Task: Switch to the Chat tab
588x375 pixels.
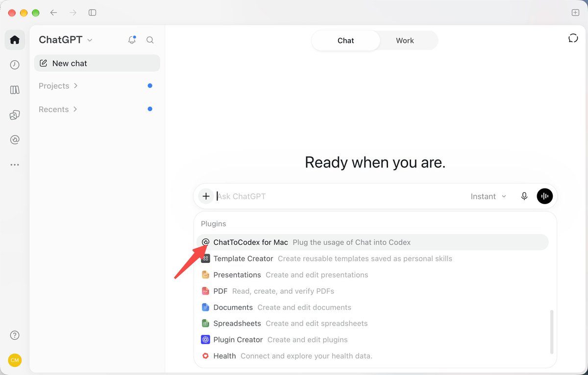Action: [x=345, y=41]
